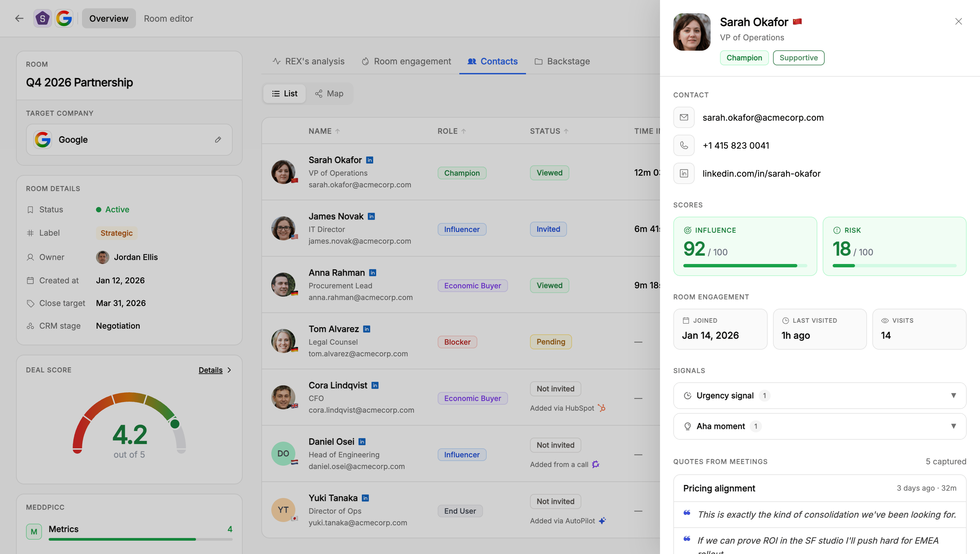Click the Influence score progress bar

(745, 266)
